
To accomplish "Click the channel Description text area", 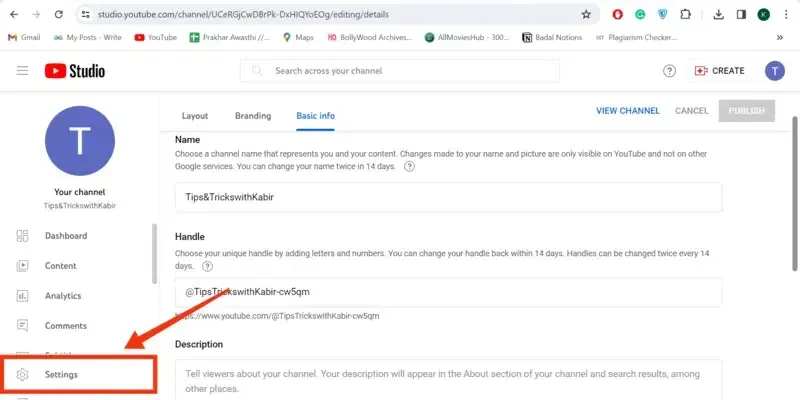I will click(x=448, y=380).
